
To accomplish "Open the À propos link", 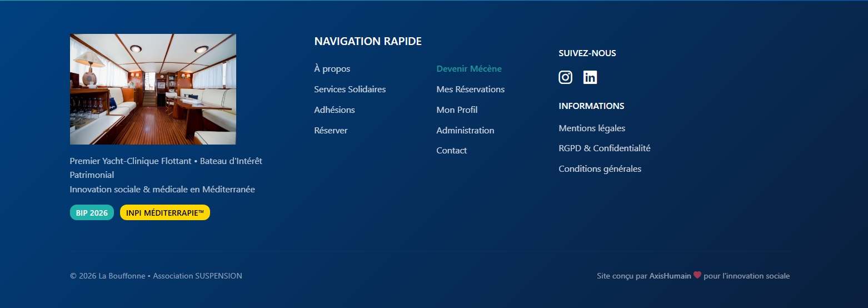I will coord(332,69).
